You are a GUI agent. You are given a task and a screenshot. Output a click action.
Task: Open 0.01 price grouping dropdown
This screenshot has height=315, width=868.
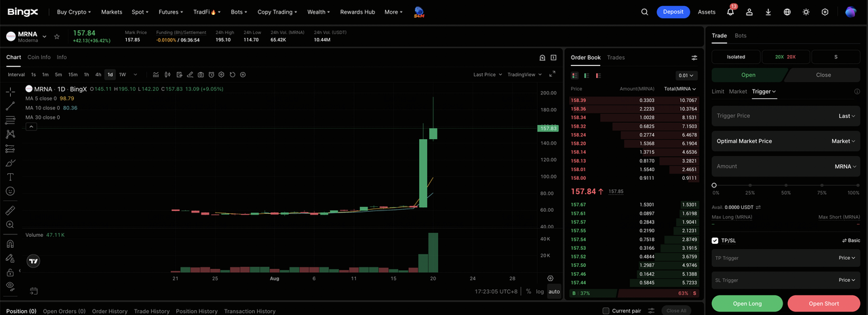click(x=686, y=75)
